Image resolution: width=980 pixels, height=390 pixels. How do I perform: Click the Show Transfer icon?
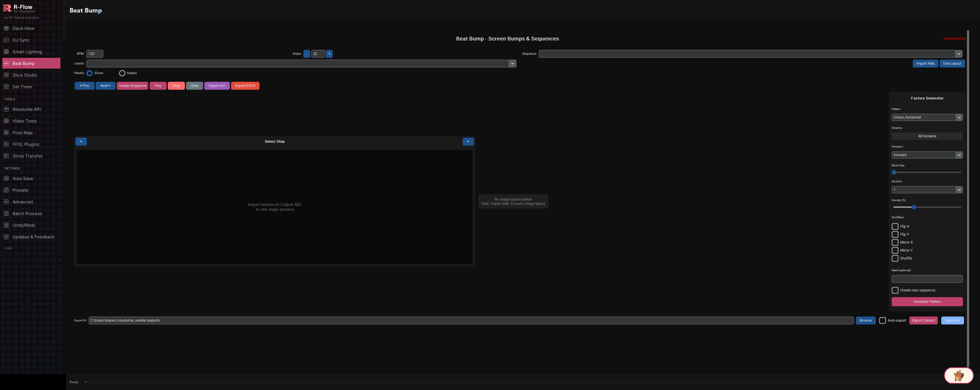coord(6,156)
